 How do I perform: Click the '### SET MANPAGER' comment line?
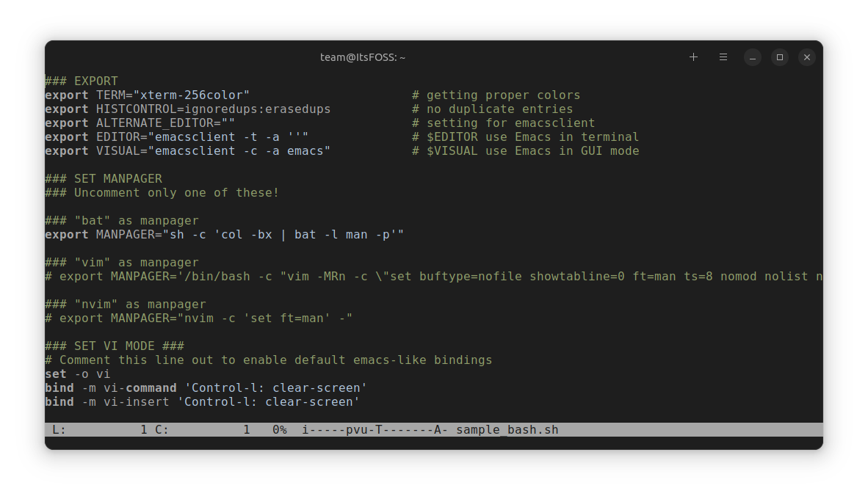coord(104,179)
